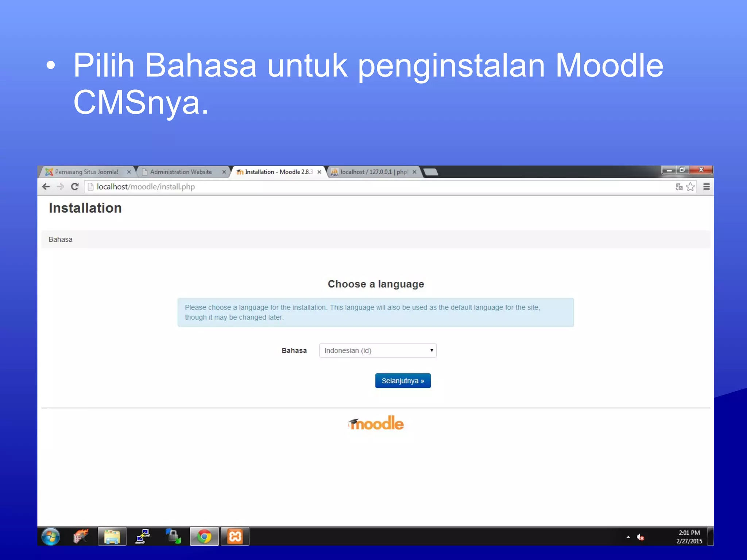Reload the Moodle install page
Screen dimensions: 747x560
(75, 187)
